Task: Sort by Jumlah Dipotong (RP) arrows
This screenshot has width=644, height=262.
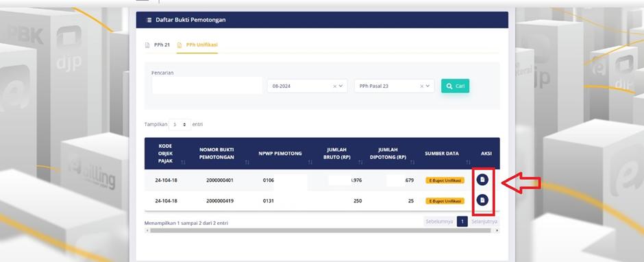Action: (x=412, y=163)
